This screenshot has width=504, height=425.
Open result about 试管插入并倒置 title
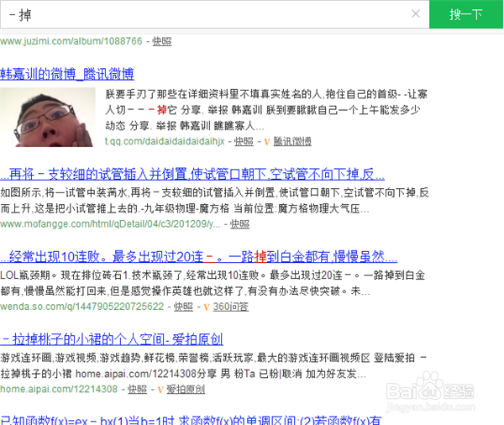tap(192, 174)
